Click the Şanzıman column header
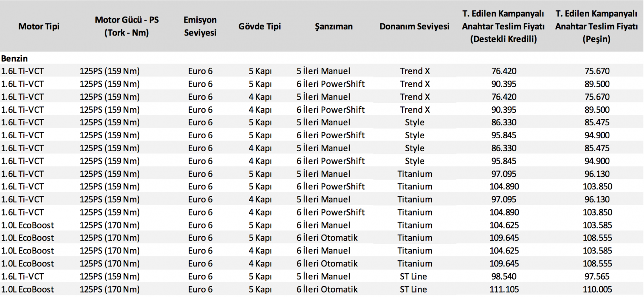 (334, 26)
